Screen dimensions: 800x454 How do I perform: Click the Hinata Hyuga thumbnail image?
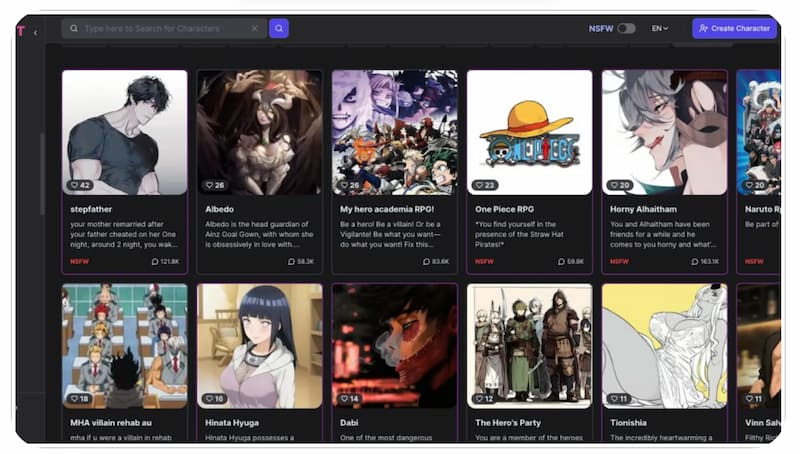pyautogui.click(x=260, y=346)
